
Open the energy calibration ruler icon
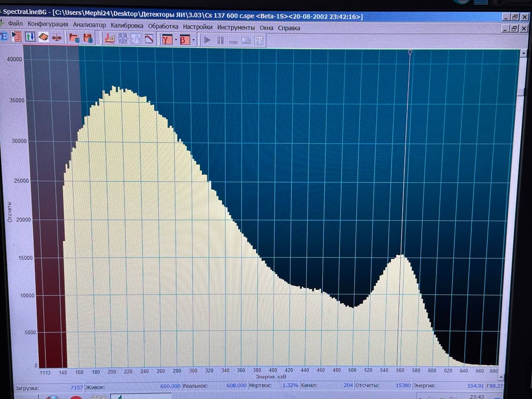coord(109,39)
